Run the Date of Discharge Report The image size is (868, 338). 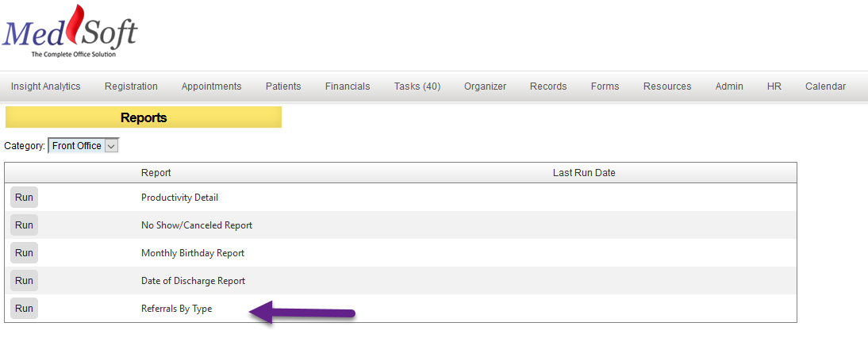[x=24, y=280]
